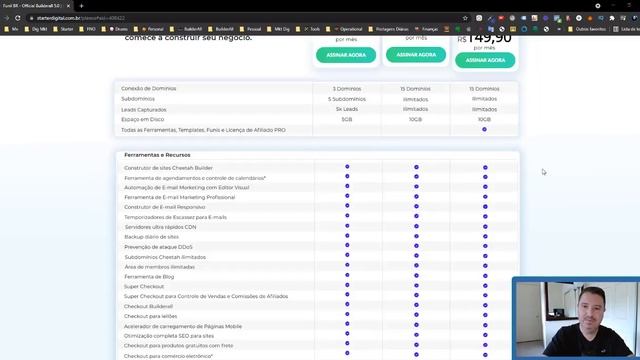Select 'Prevenção de ataque DDoS' text
Viewport: 640px width, 360px height.
click(x=158, y=247)
